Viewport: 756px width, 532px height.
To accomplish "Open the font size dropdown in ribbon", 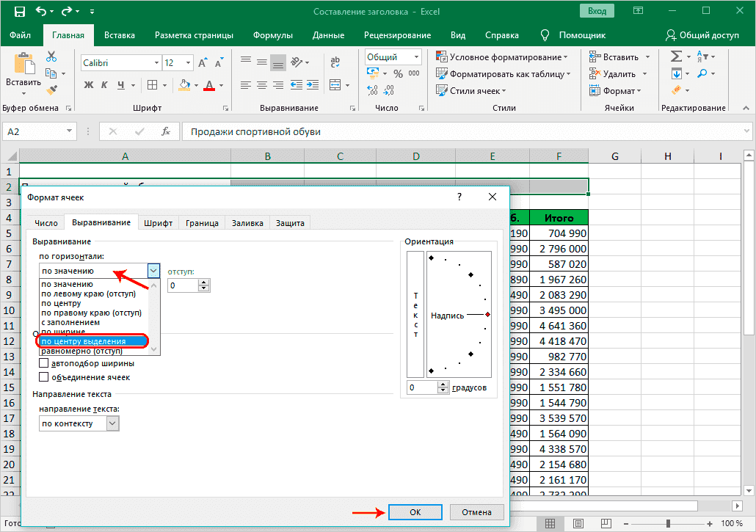I will pyautogui.click(x=189, y=63).
